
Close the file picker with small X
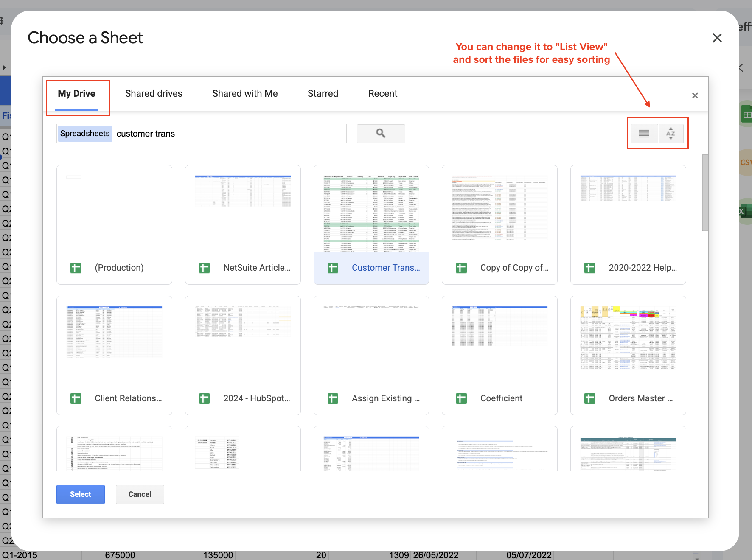pyautogui.click(x=695, y=95)
